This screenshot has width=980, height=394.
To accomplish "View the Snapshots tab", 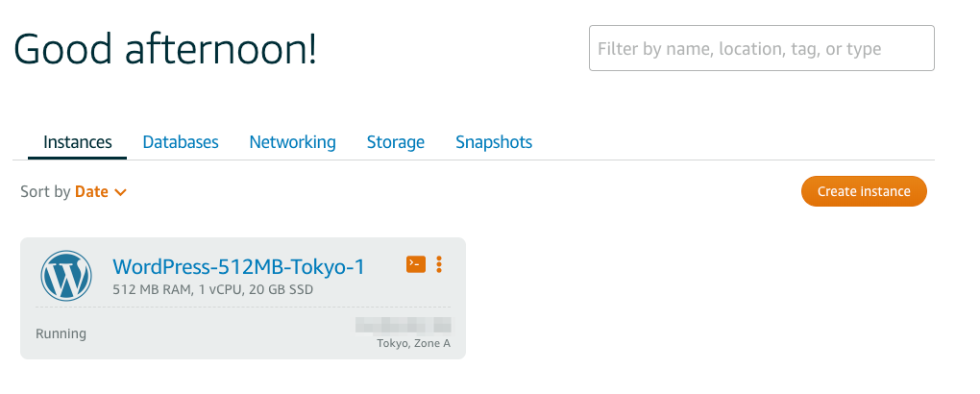I will (494, 142).
